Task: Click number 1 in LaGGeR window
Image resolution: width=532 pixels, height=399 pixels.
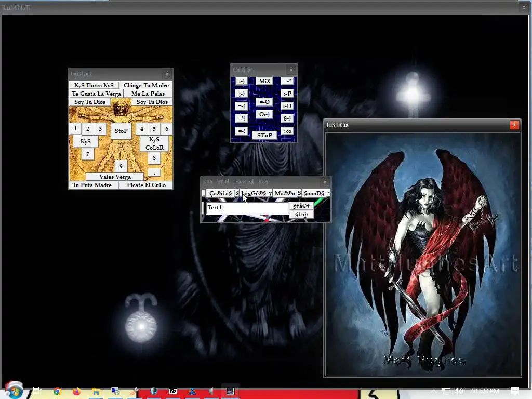Action: coord(75,129)
